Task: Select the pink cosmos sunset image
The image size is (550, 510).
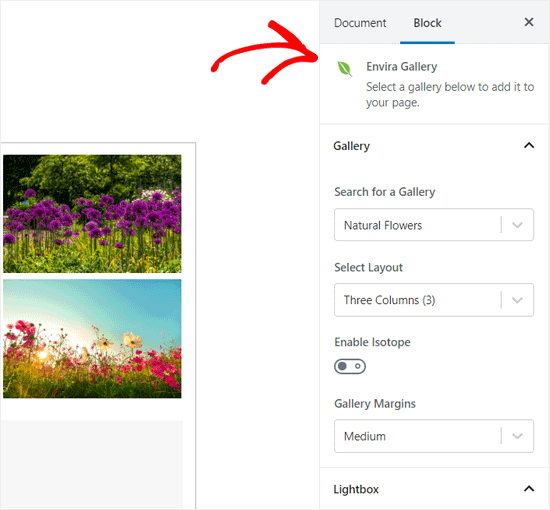Action: pyautogui.click(x=92, y=338)
